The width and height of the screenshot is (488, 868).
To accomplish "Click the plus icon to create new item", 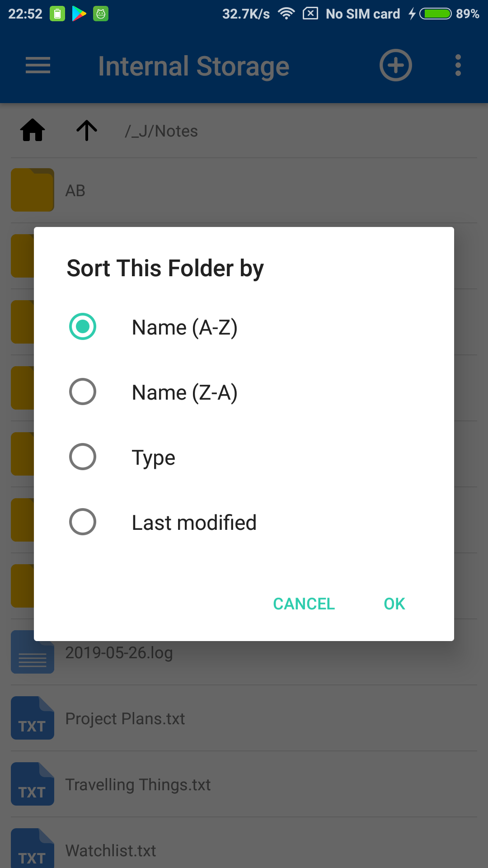I will [x=395, y=66].
